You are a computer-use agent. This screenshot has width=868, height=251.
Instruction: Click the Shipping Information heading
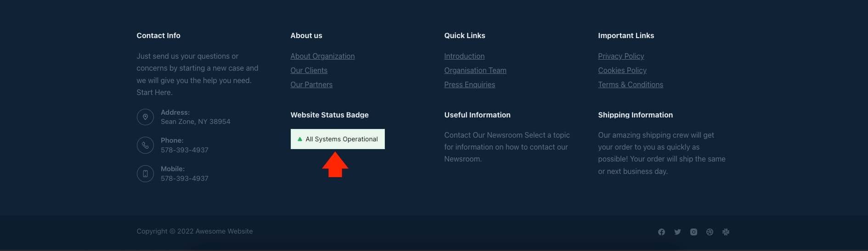(635, 115)
